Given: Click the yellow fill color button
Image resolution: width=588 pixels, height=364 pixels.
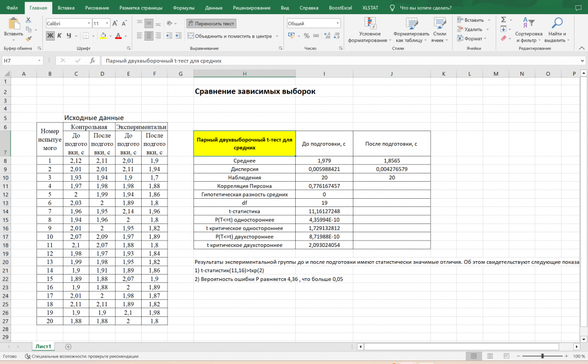Looking at the screenshot, I should coord(103,36).
